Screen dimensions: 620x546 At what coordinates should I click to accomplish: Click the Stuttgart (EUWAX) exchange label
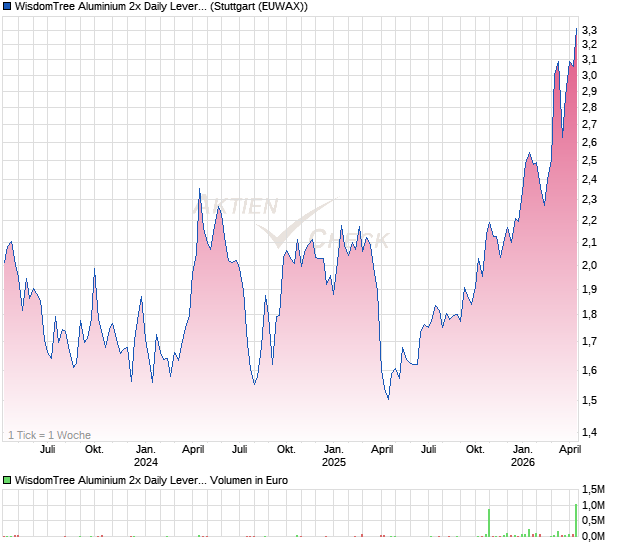point(260,7)
